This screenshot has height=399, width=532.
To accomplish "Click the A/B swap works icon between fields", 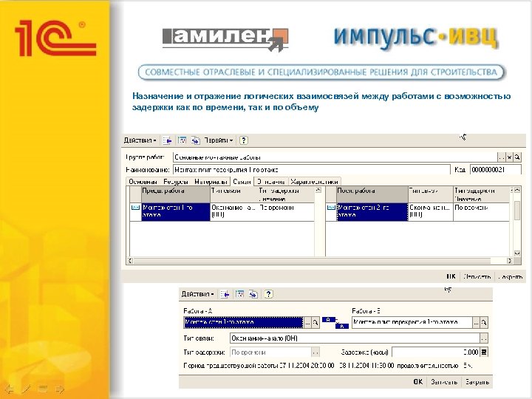I will [335, 323].
